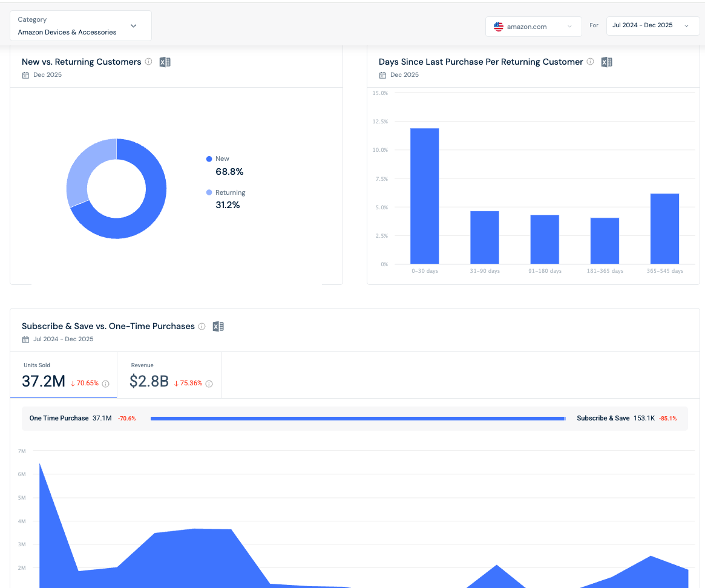
Task: Click the Subscribe & Save 153.1K label
Action: 616,418
